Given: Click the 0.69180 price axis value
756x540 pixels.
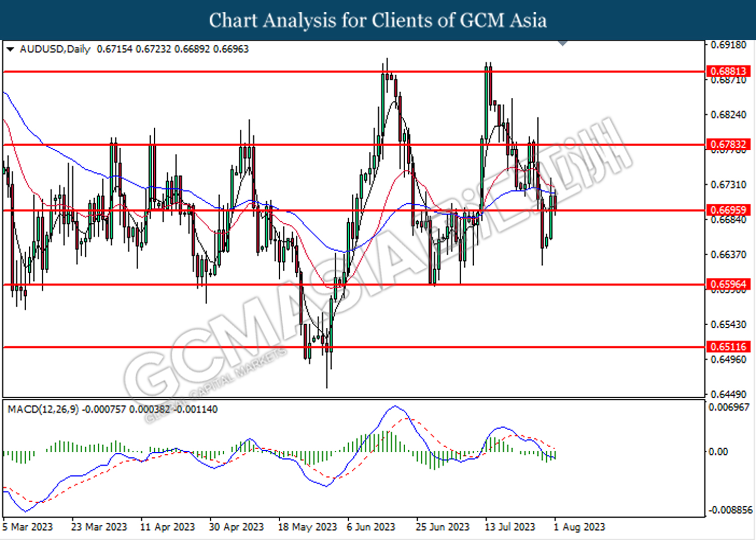Looking at the screenshot, I should (728, 45).
